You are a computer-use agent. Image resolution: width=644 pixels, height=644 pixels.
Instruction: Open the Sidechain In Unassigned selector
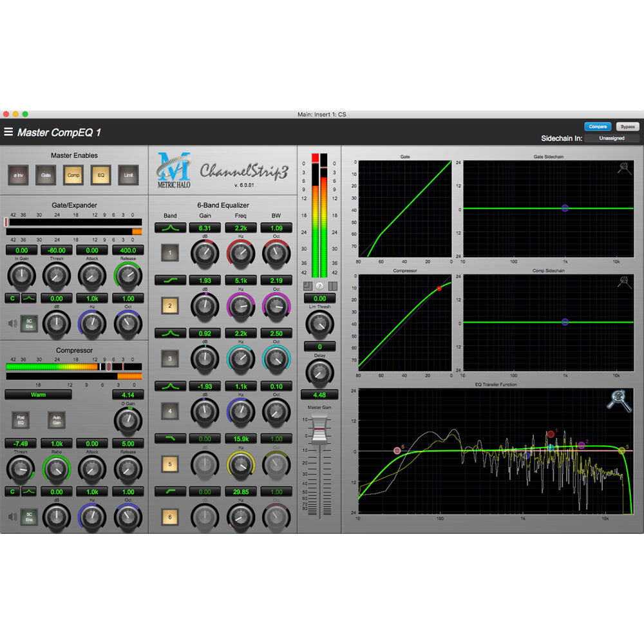611,138
